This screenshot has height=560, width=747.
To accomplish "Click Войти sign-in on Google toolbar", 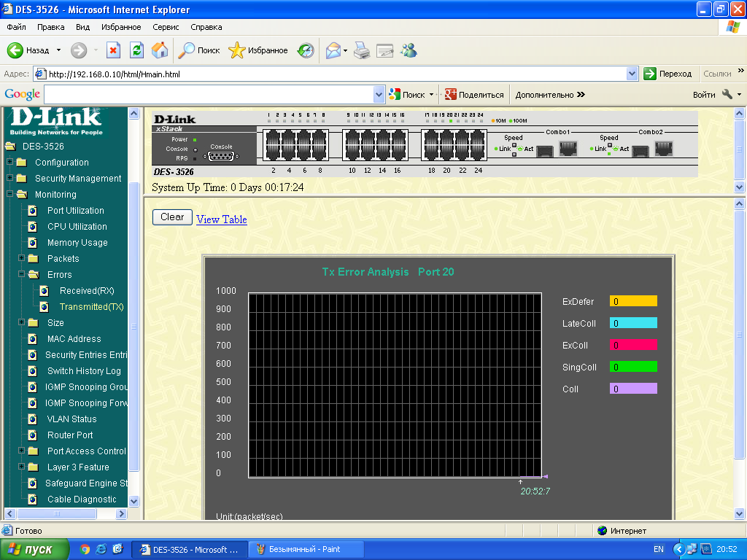I will tap(704, 95).
